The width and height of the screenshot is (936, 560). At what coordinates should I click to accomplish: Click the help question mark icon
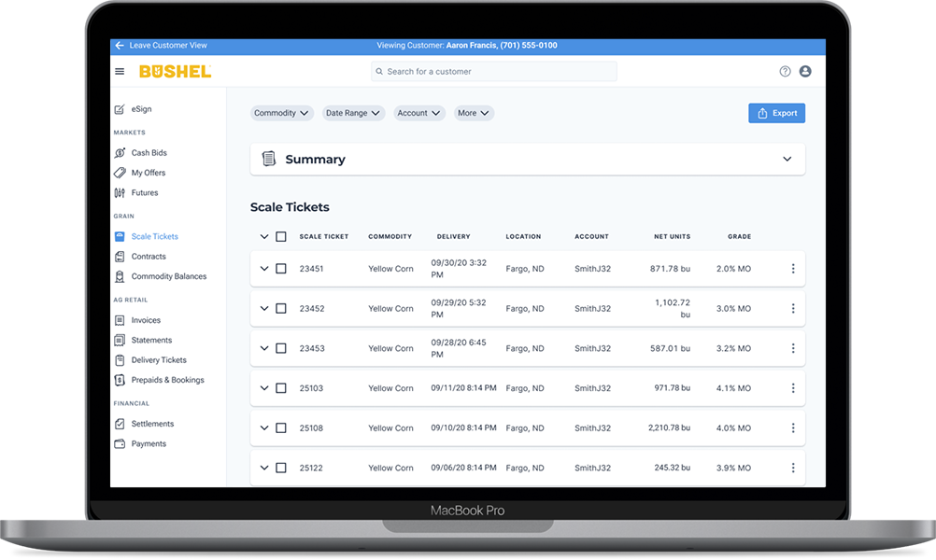[x=785, y=72]
